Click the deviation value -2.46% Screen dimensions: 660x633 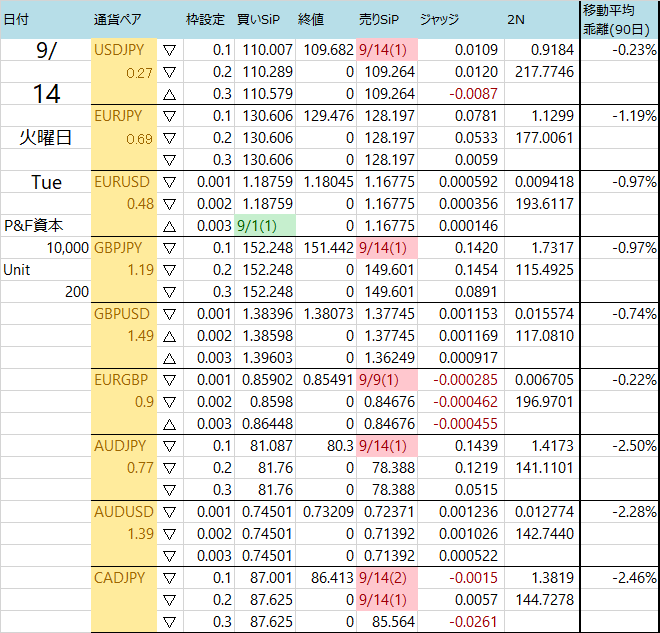(634, 578)
